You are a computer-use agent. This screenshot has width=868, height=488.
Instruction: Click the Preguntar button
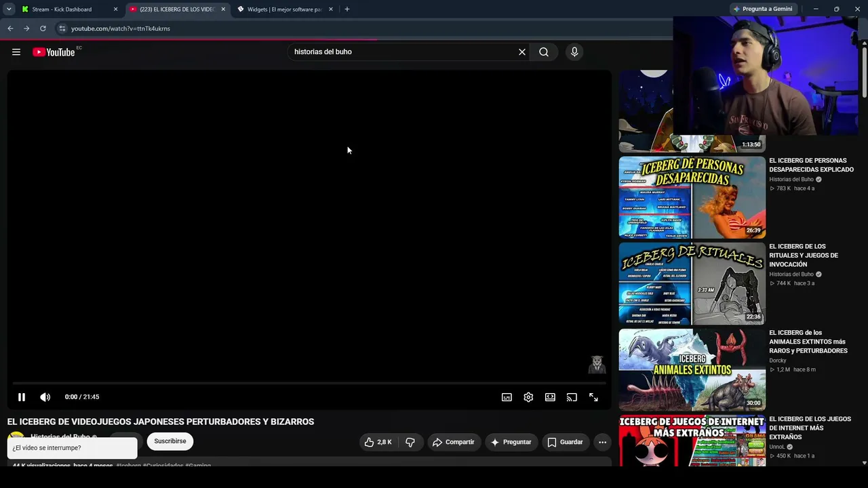click(511, 442)
